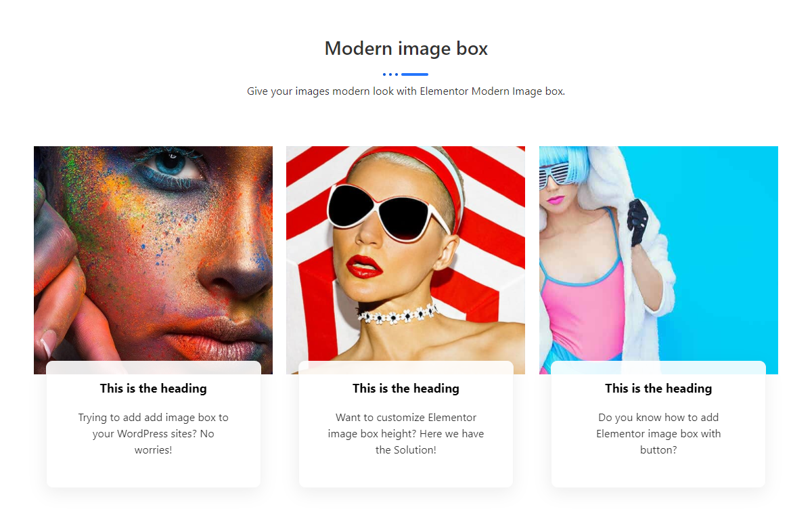812x528 pixels.
Task: Click the "Want to customize Elementor" description
Action: (x=405, y=433)
